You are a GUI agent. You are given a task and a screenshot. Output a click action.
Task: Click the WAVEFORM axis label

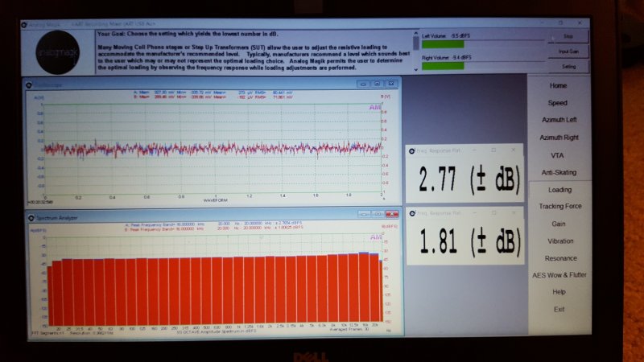(x=215, y=200)
